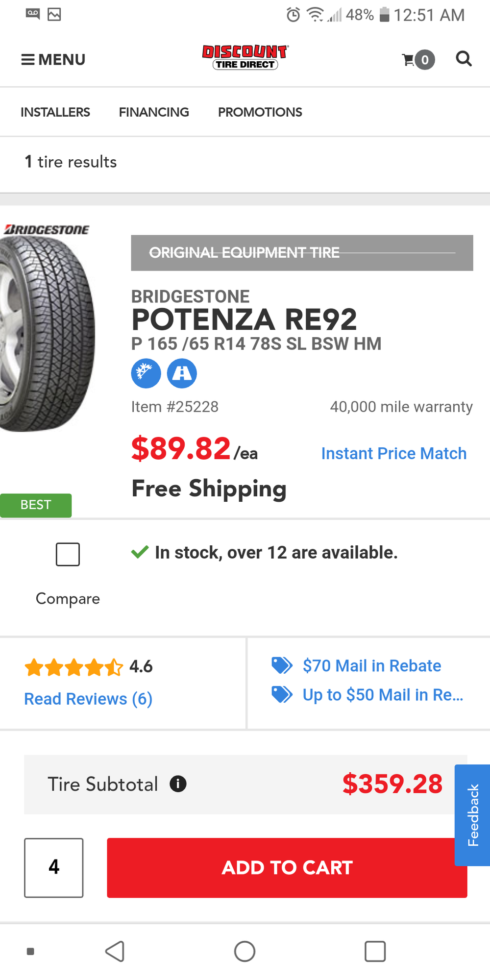Tap the Tire Subtotal info icon
Image resolution: width=490 pixels, height=980 pixels.
click(178, 784)
